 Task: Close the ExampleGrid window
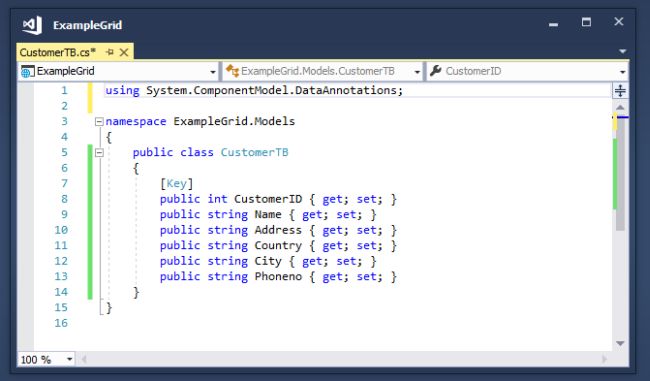[618, 22]
